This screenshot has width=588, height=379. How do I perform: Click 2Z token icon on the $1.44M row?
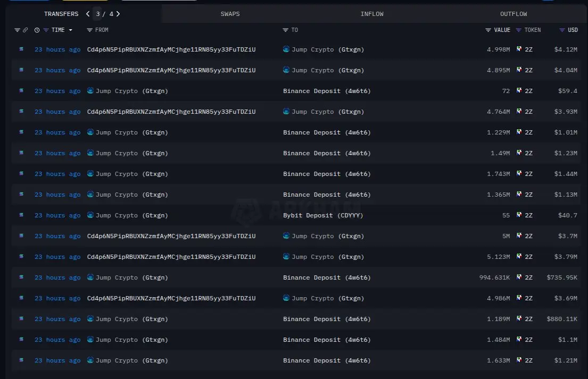[x=519, y=173]
